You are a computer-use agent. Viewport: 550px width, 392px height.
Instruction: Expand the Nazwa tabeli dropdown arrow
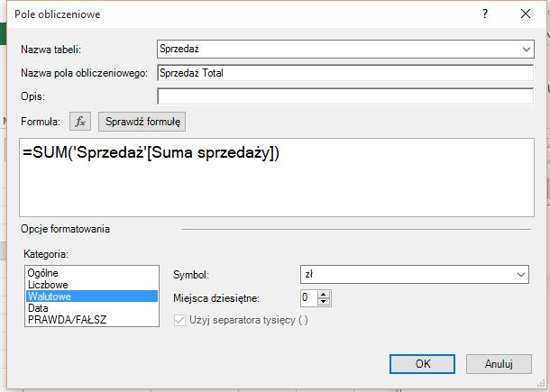pos(527,49)
